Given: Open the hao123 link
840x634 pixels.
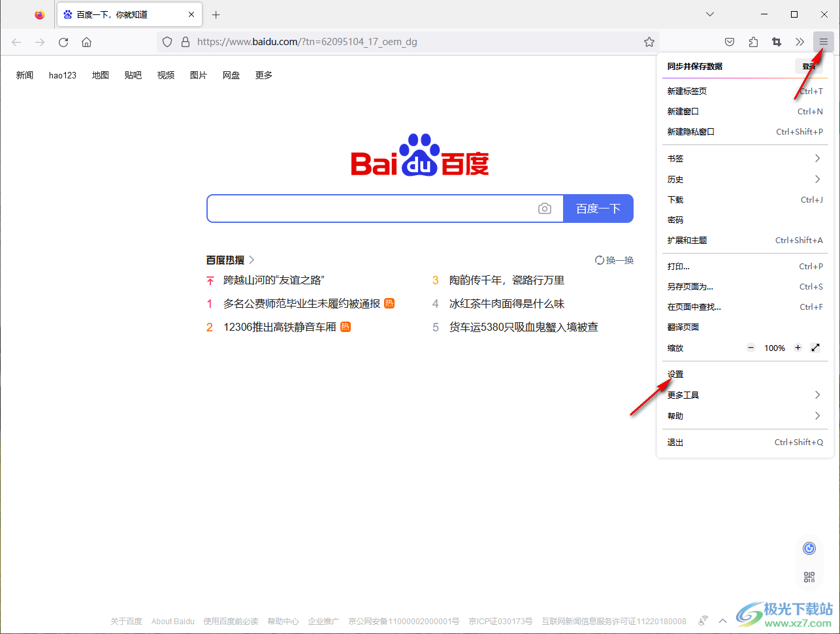Looking at the screenshot, I should [63, 75].
